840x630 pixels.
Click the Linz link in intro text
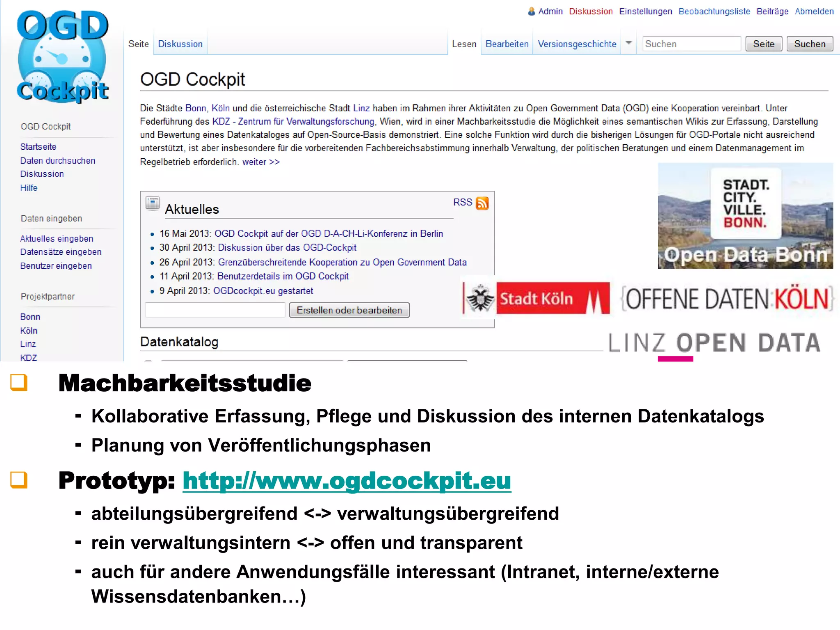361,108
